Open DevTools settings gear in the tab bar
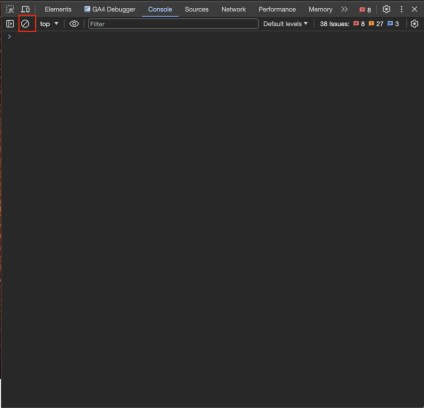The width and height of the screenshot is (424, 408). 386,9
